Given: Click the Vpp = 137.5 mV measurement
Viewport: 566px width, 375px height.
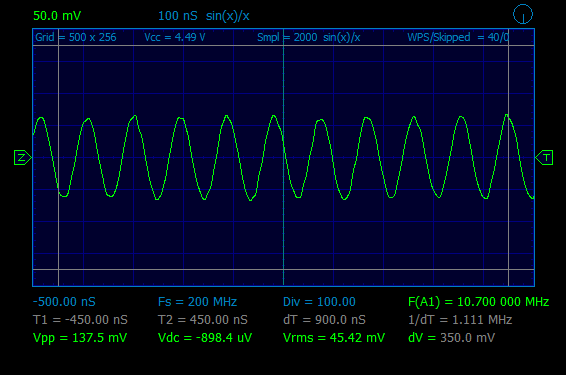Looking at the screenshot, I should click(x=80, y=338).
